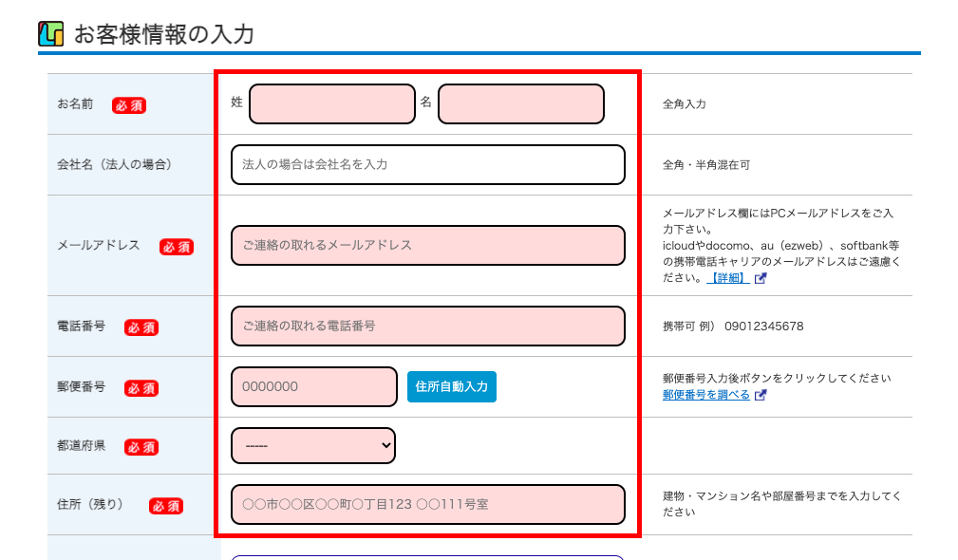Click the 必須 badge next to 都道府県
Viewport: 958px width, 560px height.
(141, 447)
